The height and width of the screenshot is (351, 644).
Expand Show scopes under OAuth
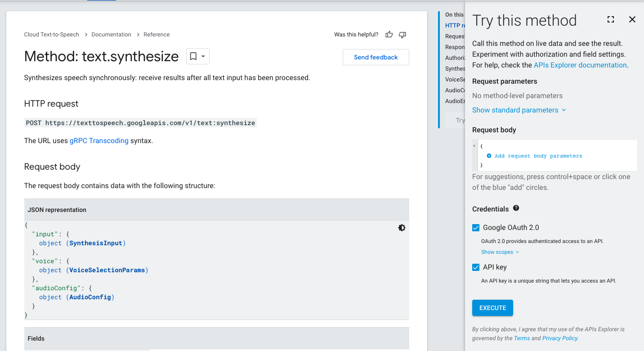500,252
